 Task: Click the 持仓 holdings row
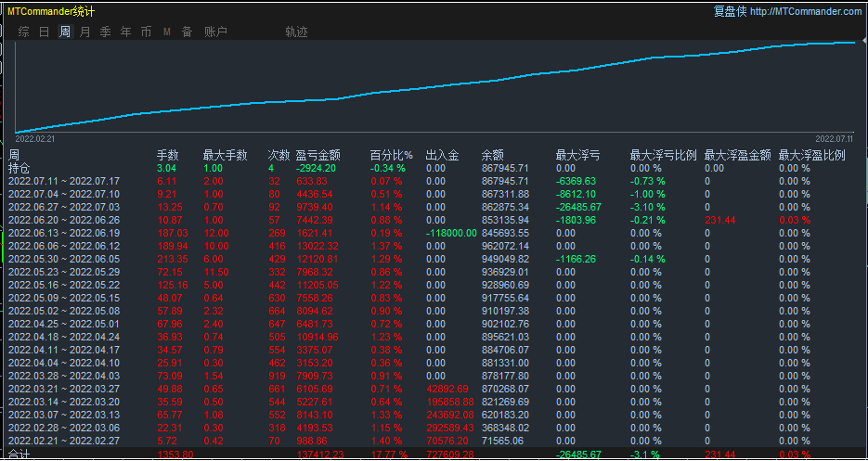19,168
